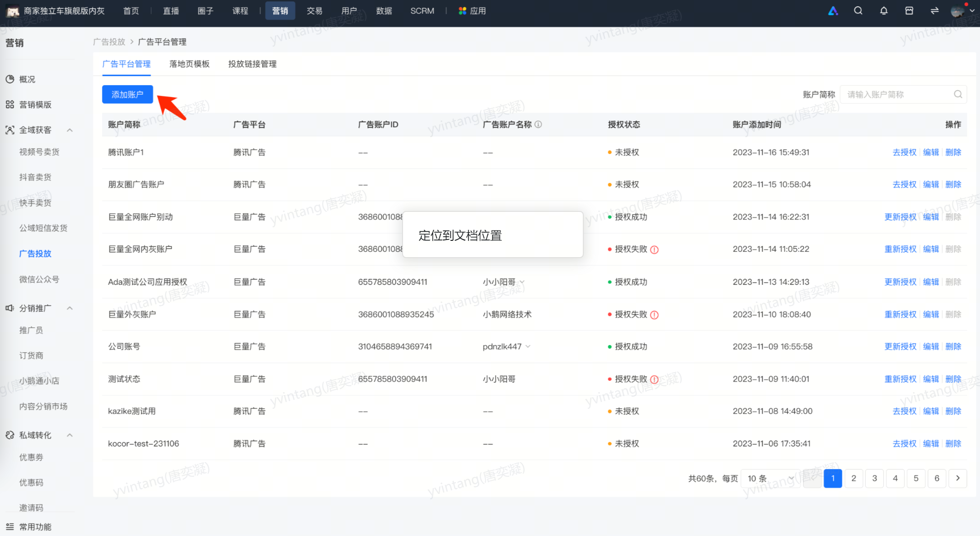Open the 直播 top menu
Image resolution: width=980 pixels, height=536 pixels.
pyautogui.click(x=171, y=11)
